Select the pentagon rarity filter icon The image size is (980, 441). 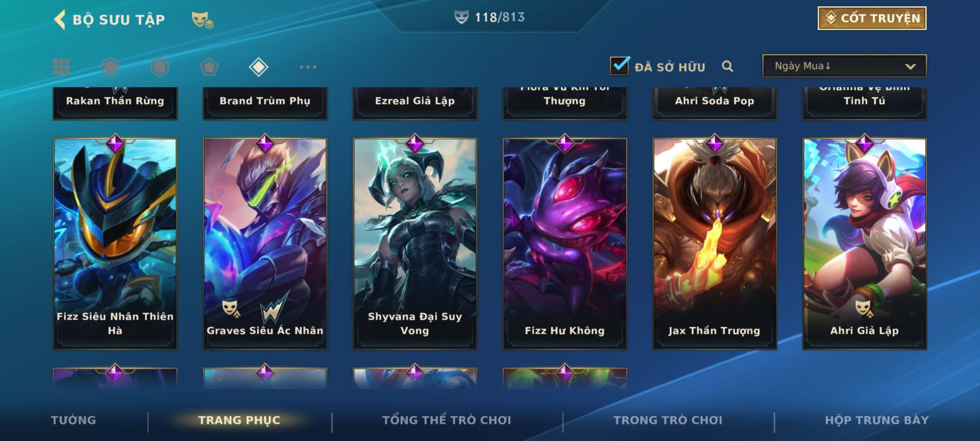(x=209, y=67)
